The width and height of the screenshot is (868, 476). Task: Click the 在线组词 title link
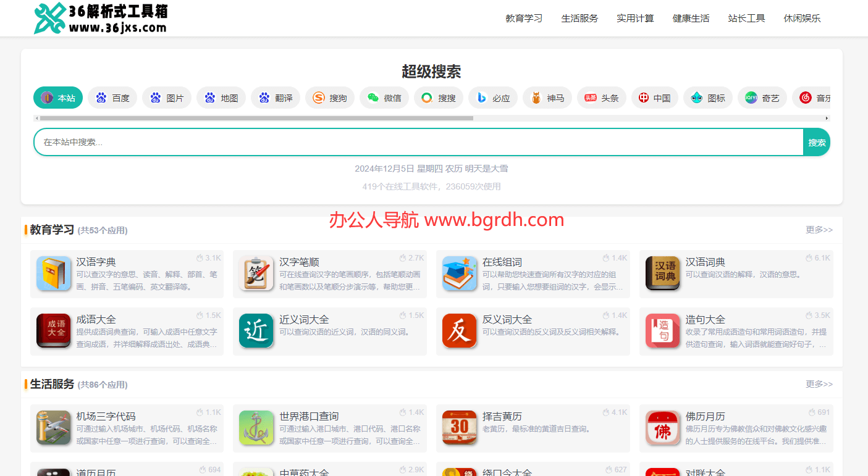pos(502,262)
